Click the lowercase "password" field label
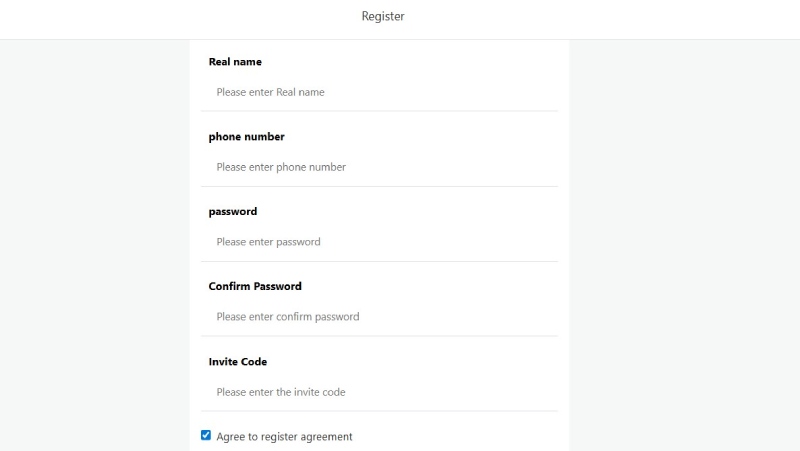Screen dimensions: 800x451 (x=233, y=212)
